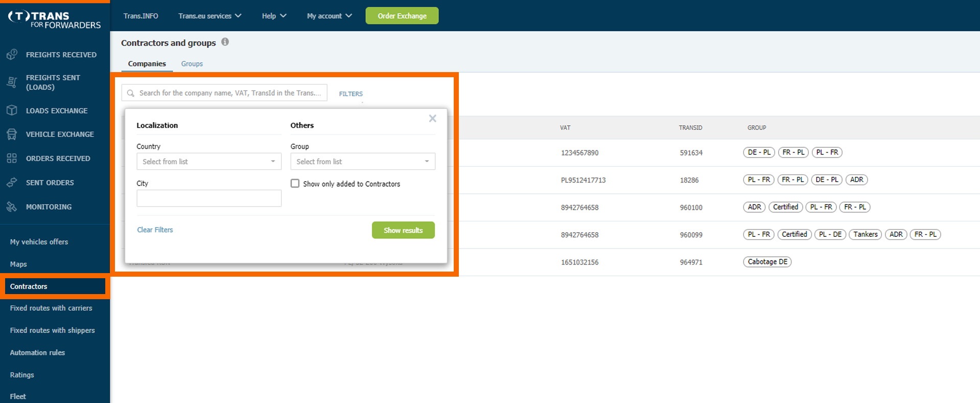Enable Show only added to Contractors

click(x=295, y=183)
